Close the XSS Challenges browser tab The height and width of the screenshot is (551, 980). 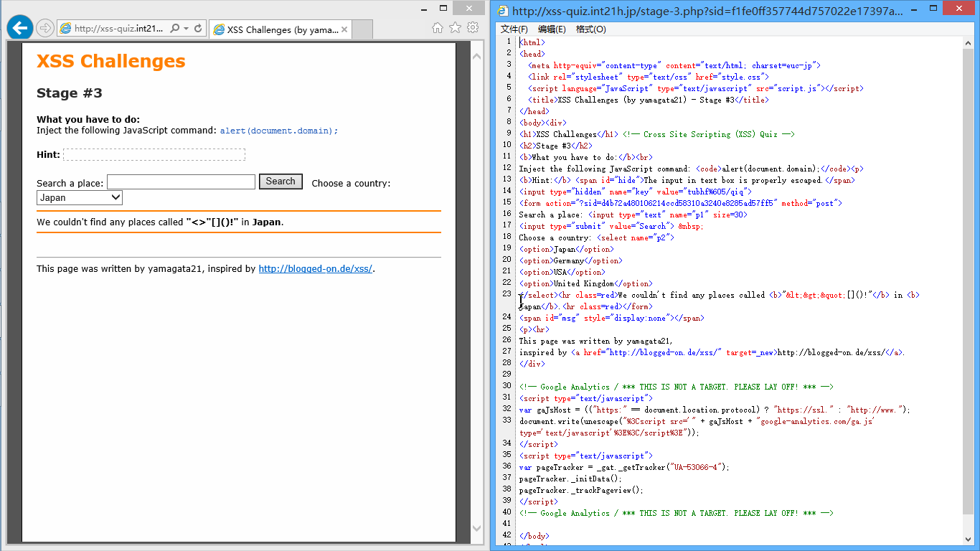click(344, 29)
